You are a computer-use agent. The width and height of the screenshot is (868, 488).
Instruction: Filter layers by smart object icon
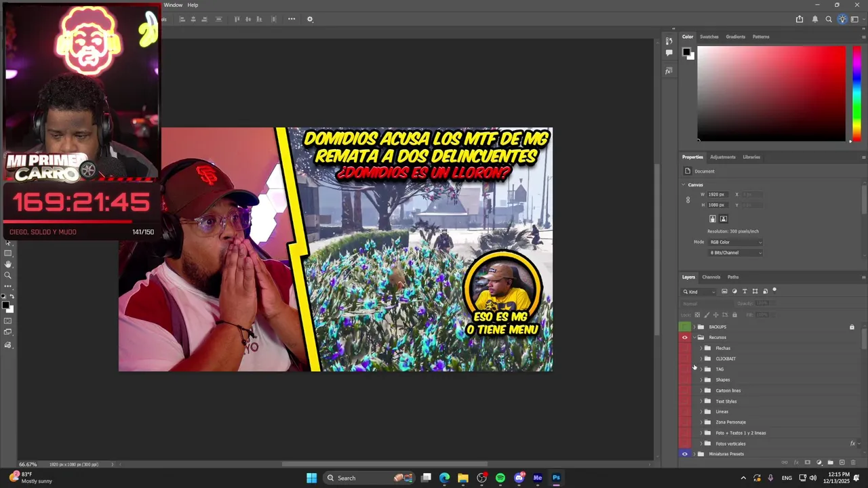pyautogui.click(x=765, y=291)
